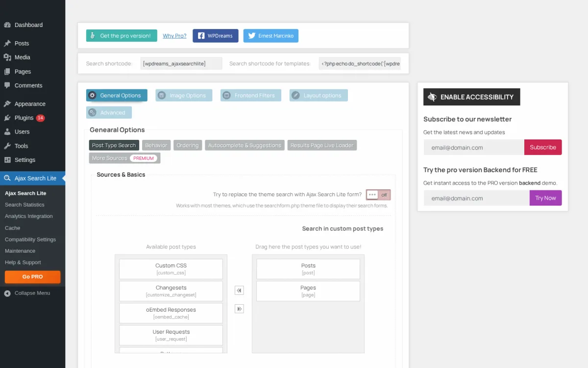The height and width of the screenshot is (368, 588).
Task: Switch to the Ordering sub-tab
Action: (188, 145)
